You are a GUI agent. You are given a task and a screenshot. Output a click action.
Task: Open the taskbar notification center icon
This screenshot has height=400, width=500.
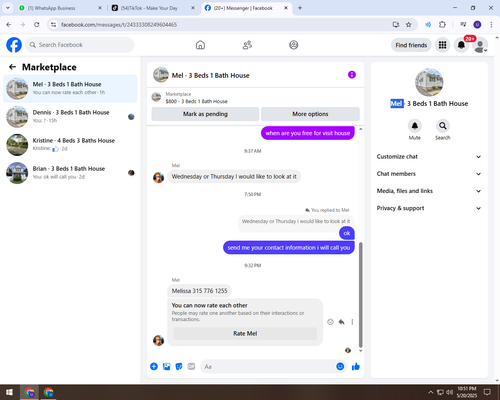[487, 392]
